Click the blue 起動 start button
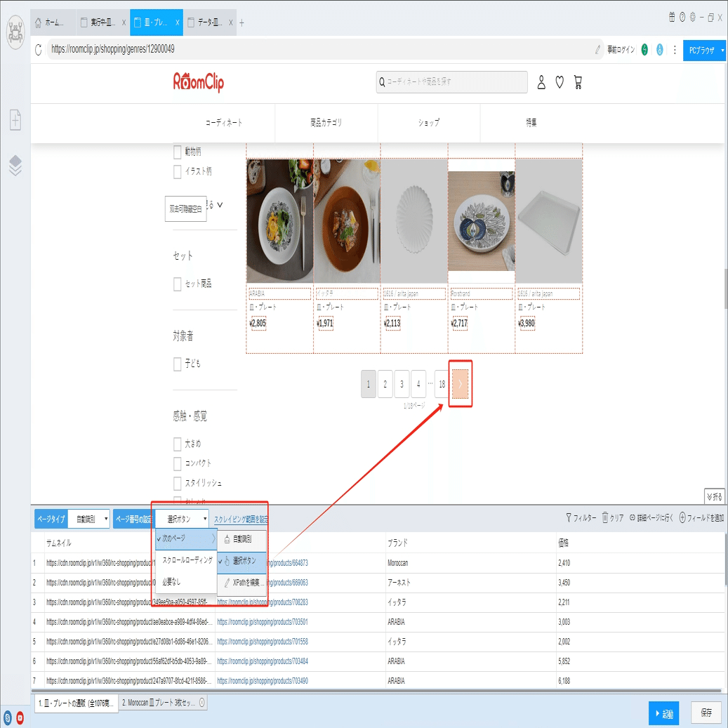This screenshot has height=728, width=728. pyautogui.click(x=664, y=713)
